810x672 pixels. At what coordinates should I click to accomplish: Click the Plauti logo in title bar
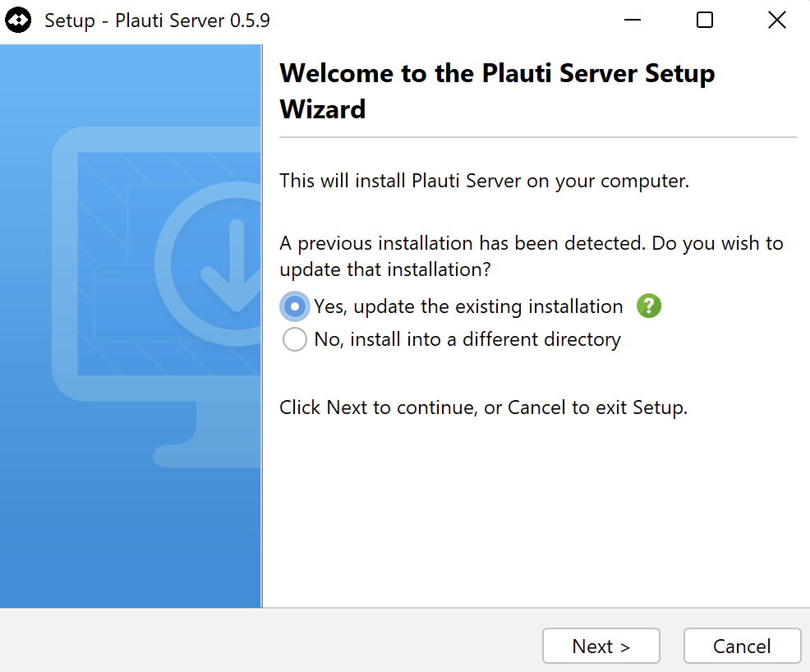point(18,21)
